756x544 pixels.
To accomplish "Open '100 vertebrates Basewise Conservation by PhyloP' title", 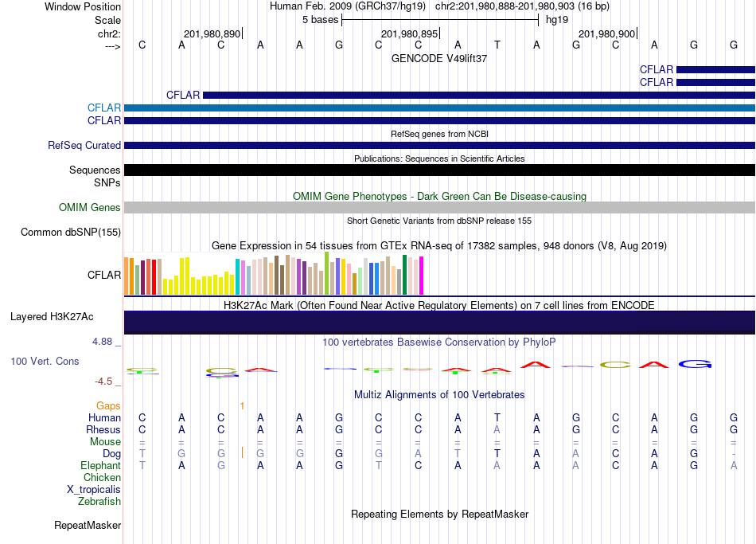I will pyautogui.click(x=439, y=342).
